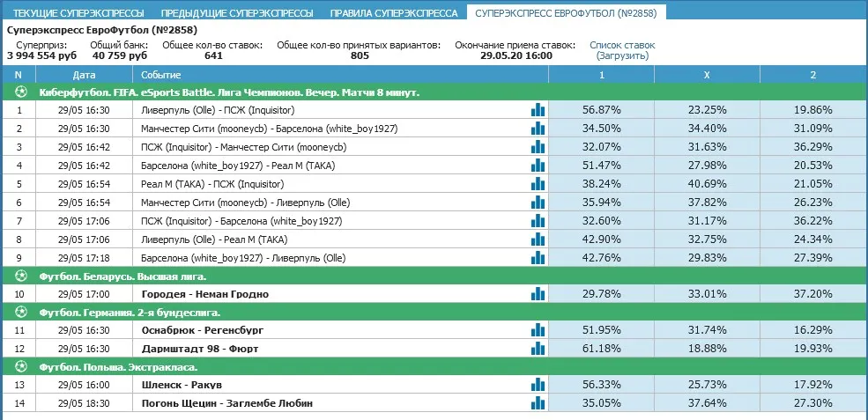Screen dimensions: 868x420
Task: Click outcome X column header
Action: coord(707,75)
